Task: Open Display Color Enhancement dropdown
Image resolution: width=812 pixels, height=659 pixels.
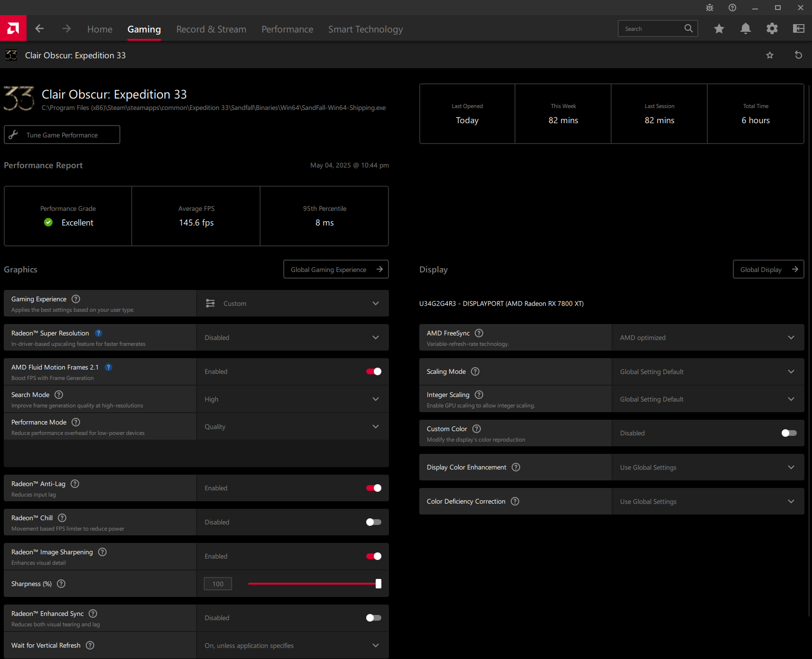Action: [708, 467]
